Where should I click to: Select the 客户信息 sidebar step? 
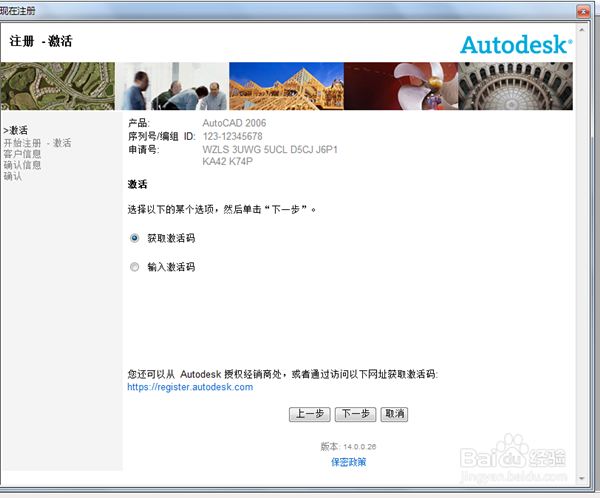[22, 154]
